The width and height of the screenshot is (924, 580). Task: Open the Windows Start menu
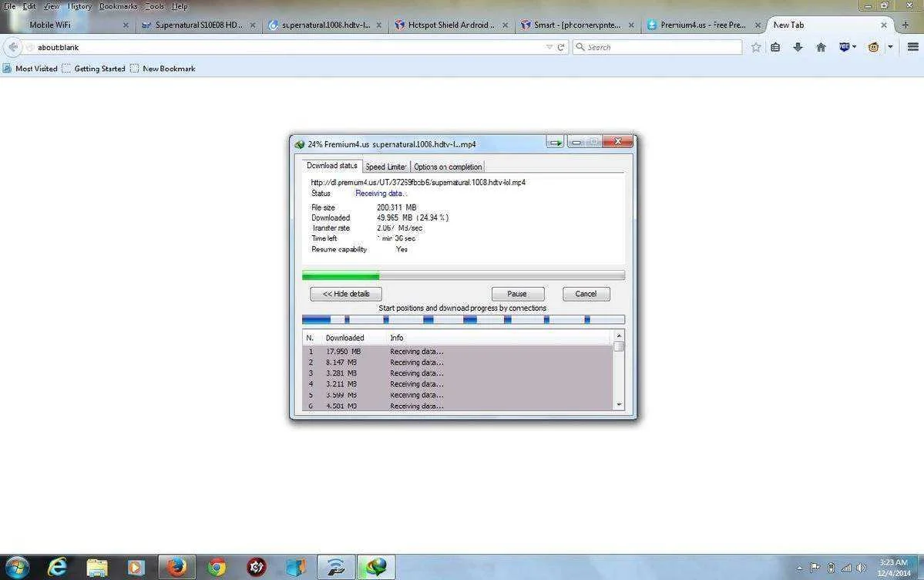[16, 568]
